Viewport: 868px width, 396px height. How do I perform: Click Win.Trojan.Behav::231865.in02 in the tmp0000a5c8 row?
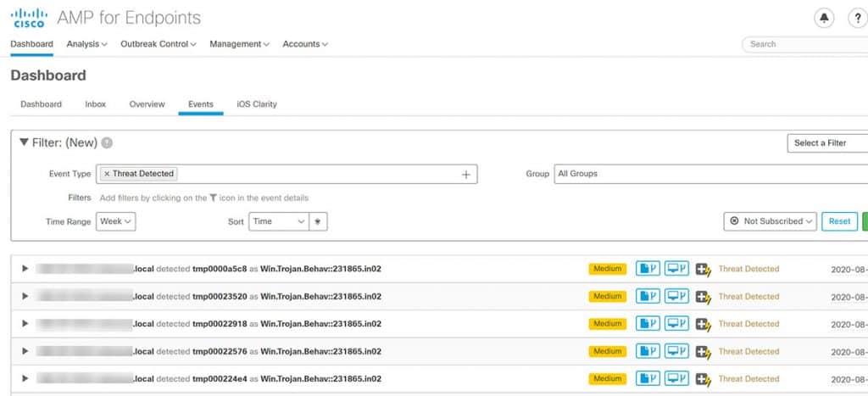320,269
